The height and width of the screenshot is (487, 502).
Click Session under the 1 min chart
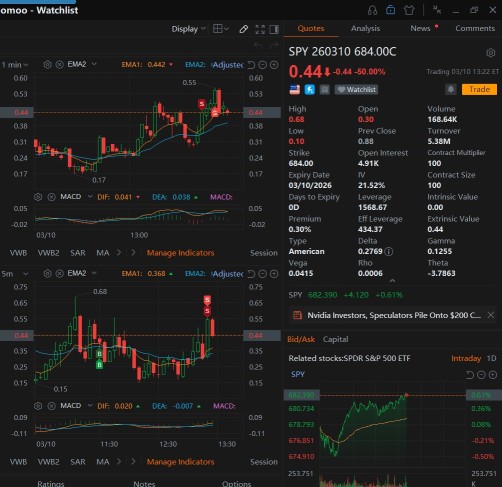(264, 253)
